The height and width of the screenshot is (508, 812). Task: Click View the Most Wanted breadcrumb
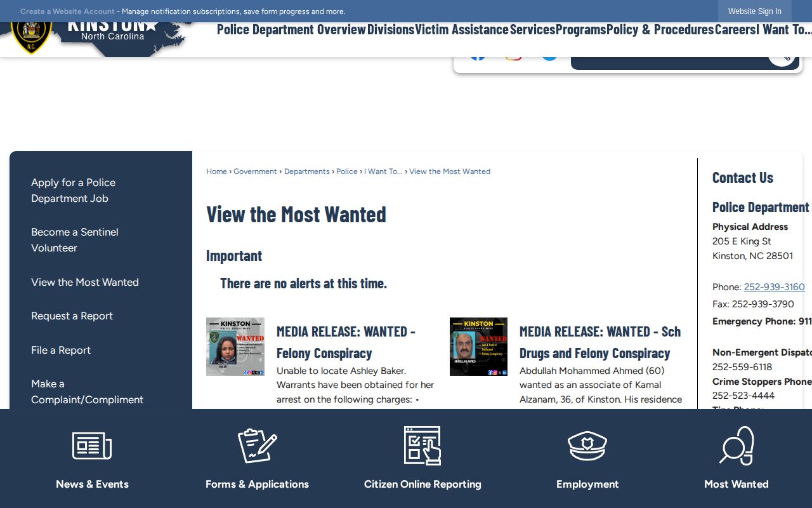click(x=450, y=171)
